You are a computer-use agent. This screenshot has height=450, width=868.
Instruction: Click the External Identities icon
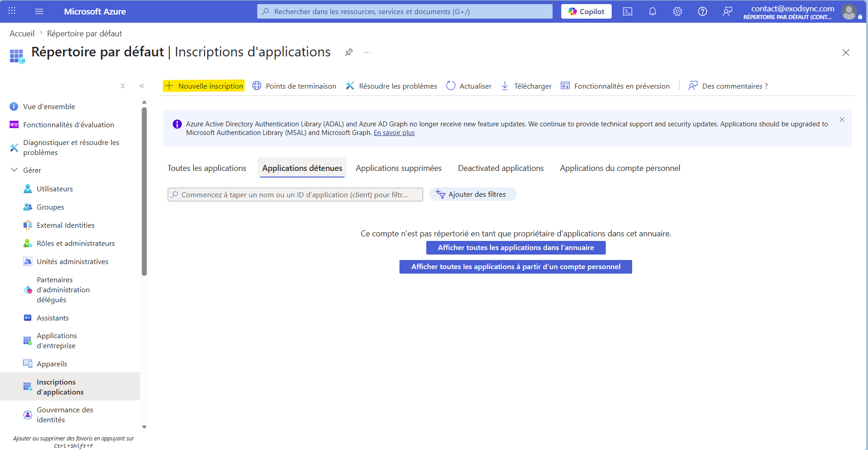coord(28,225)
